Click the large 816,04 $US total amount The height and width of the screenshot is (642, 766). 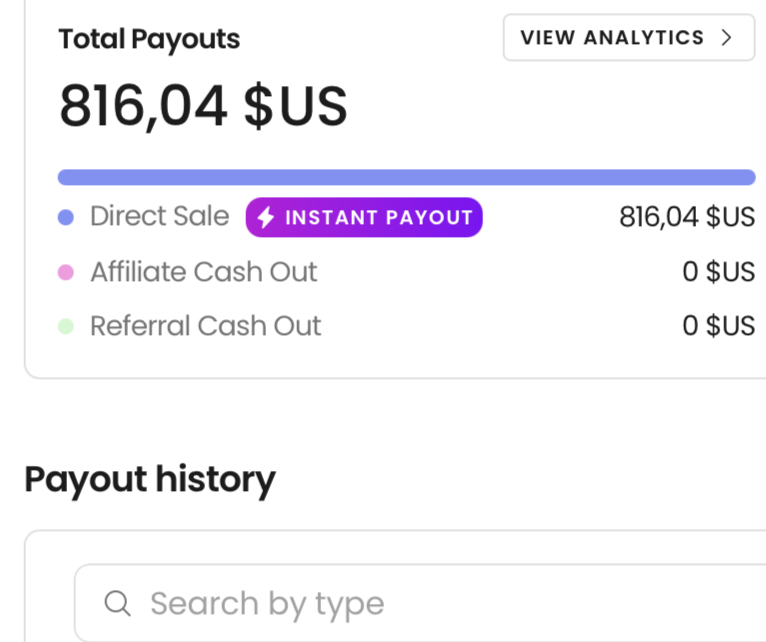(203, 107)
